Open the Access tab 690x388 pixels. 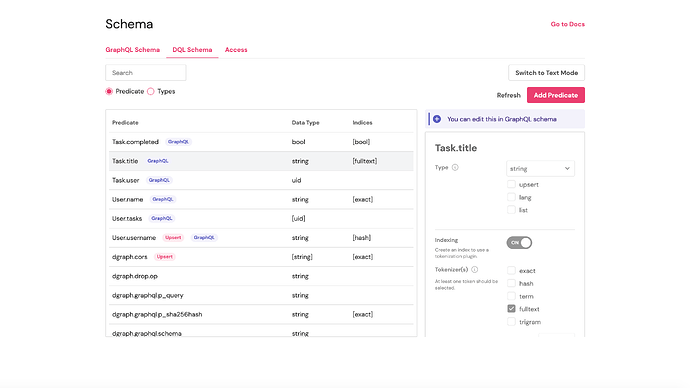click(236, 50)
